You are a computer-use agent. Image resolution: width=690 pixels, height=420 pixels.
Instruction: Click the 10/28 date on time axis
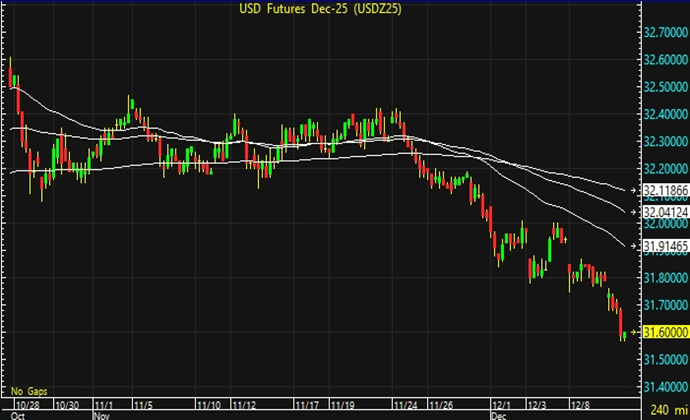pyautogui.click(x=25, y=404)
